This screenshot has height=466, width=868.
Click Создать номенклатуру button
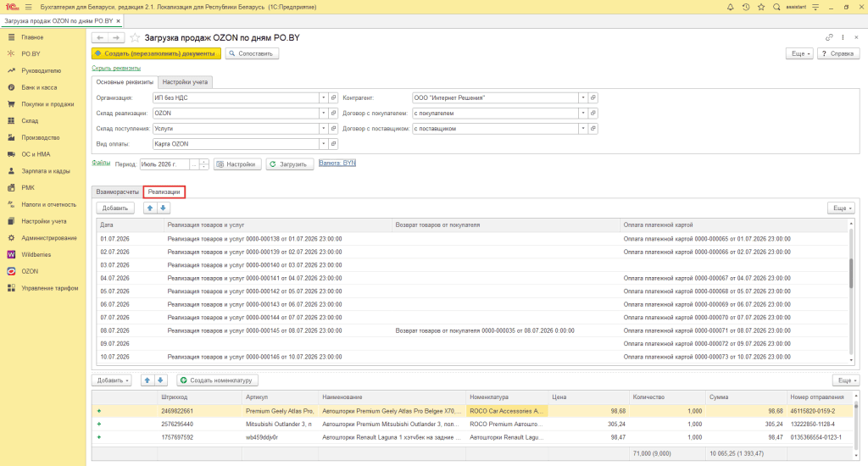[218, 380]
